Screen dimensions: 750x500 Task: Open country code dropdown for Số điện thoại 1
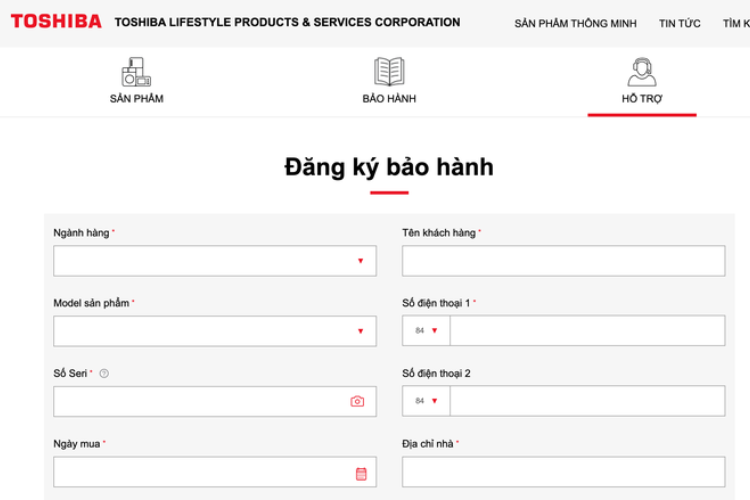pyautogui.click(x=426, y=331)
